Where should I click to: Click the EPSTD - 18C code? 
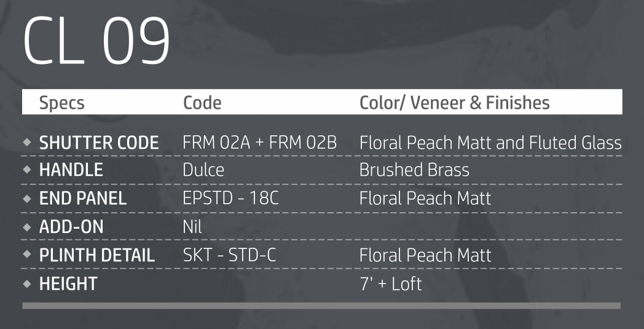pos(231,199)
